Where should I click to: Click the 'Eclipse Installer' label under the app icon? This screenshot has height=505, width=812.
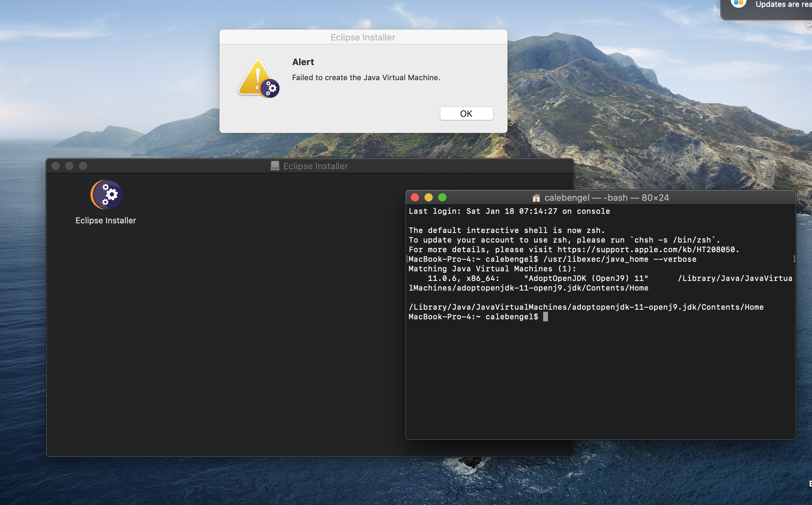click(x=106, y=220)
